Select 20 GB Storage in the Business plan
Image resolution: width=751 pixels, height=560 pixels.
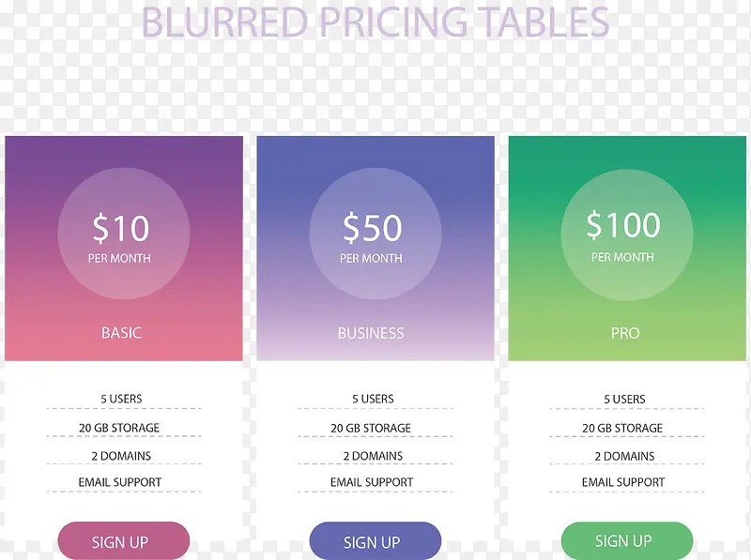tap(371, 428)
